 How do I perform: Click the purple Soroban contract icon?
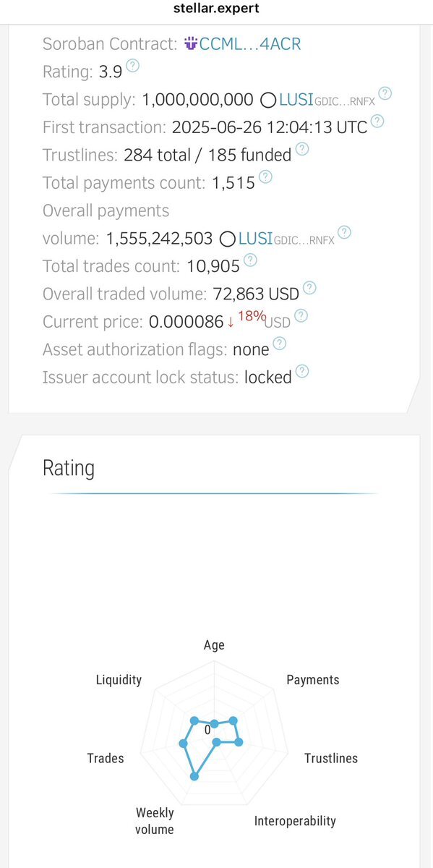(190, 44)
